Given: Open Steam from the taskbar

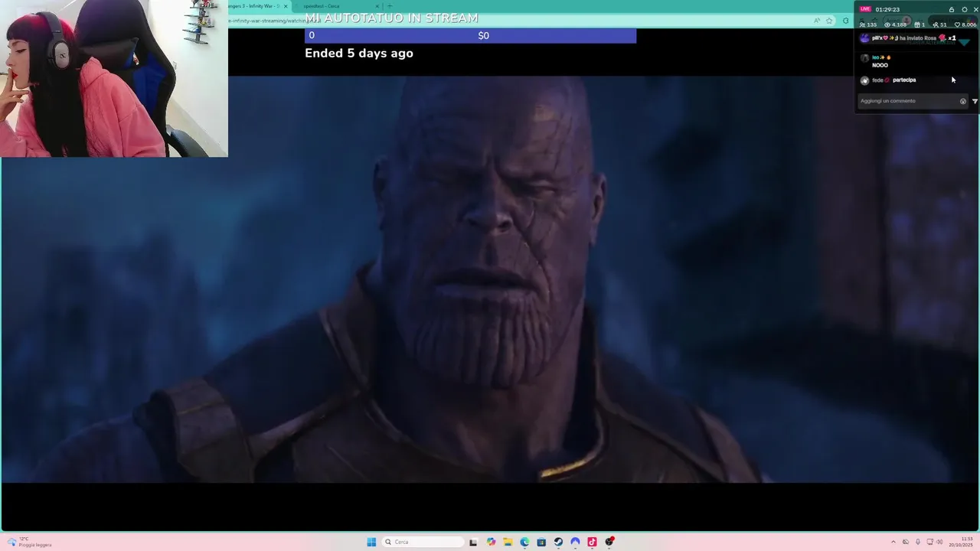Looking at the screenshot, I should tap(558, 542).
